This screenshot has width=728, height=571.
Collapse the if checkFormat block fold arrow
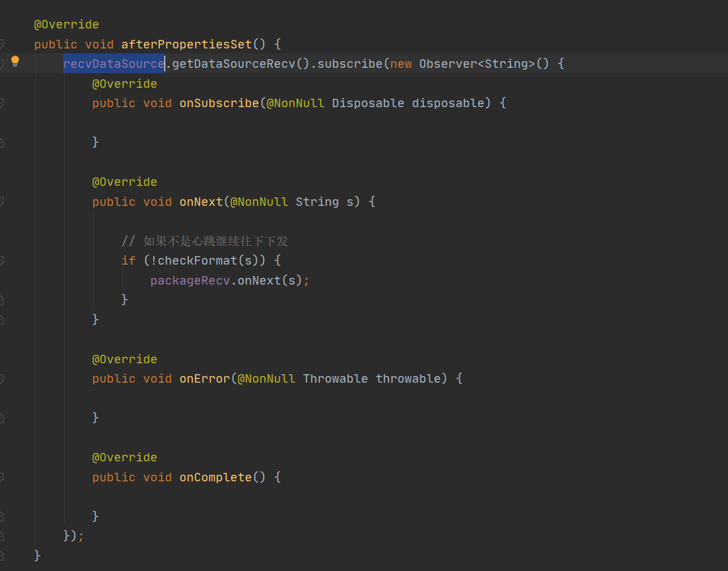click(3, 260)
